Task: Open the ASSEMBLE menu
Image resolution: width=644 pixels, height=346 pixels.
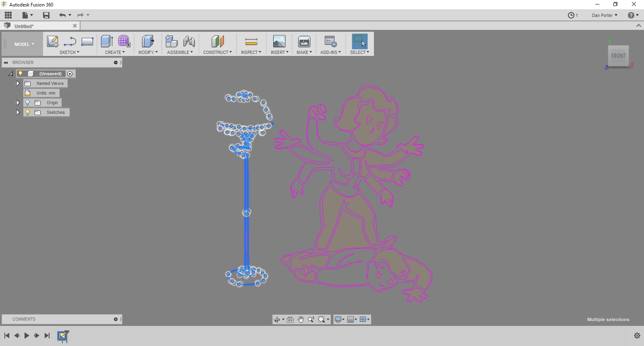Action: point(180,52)
